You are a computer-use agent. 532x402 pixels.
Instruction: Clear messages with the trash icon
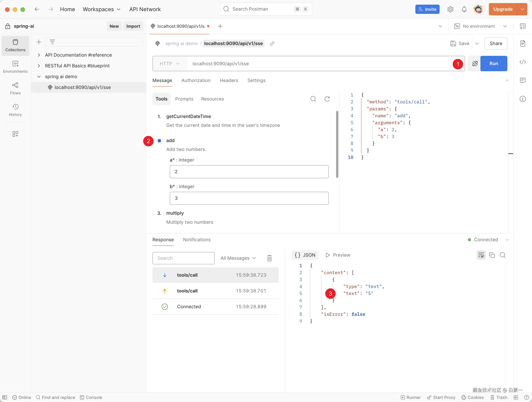269,258
